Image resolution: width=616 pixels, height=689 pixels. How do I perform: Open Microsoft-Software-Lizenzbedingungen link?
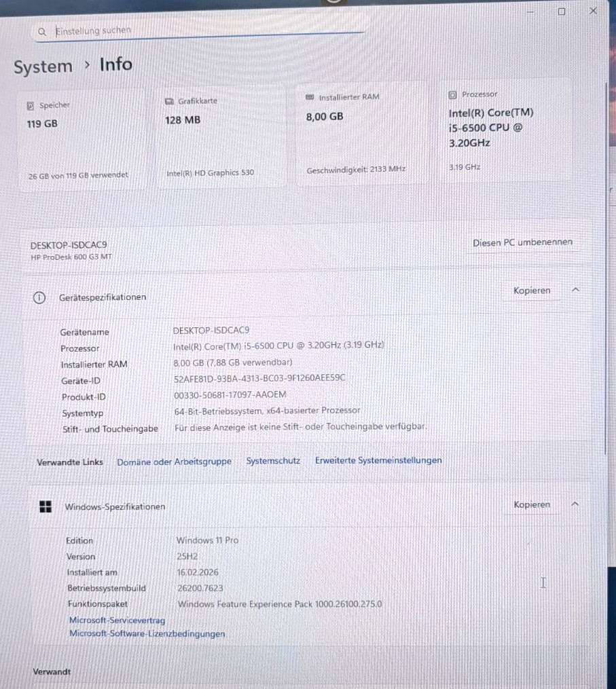coord(147,633)
